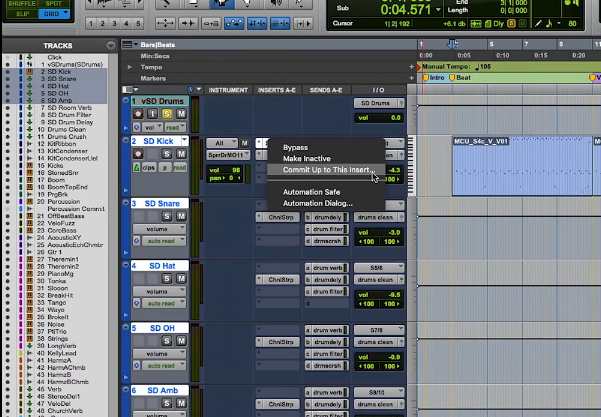The height and width of the screenshot is (417, 601).
Task: Open the read automation mode on vSD Drums
Action: 176,127
